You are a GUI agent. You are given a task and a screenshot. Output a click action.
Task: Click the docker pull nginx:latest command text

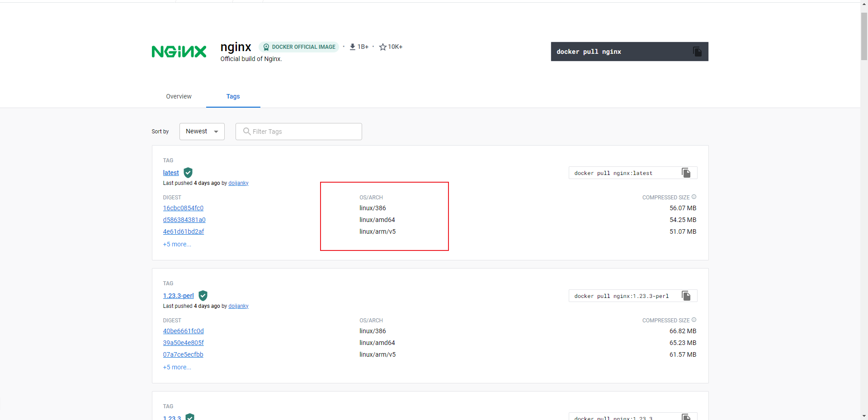[613, 173]
